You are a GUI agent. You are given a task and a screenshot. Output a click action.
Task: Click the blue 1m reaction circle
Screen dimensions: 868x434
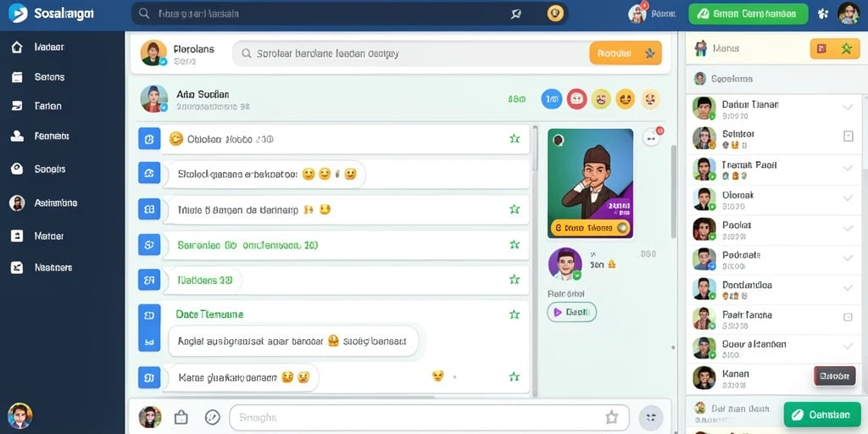tap(551, 99)
